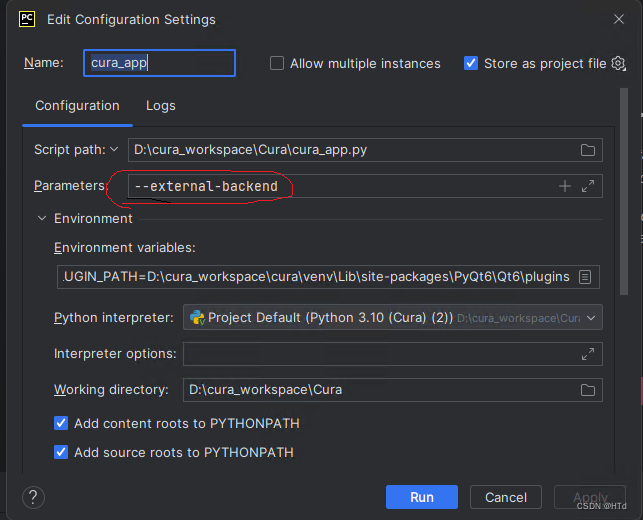
Task: Open environment variables edit dialog icon
Action: tap(586, 276)
